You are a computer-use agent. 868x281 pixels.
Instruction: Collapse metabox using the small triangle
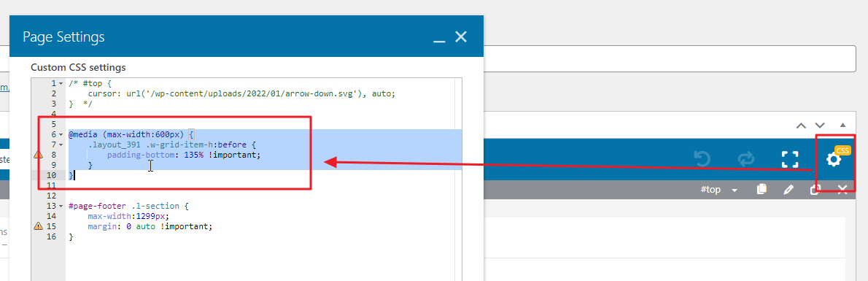pos(842,126)
